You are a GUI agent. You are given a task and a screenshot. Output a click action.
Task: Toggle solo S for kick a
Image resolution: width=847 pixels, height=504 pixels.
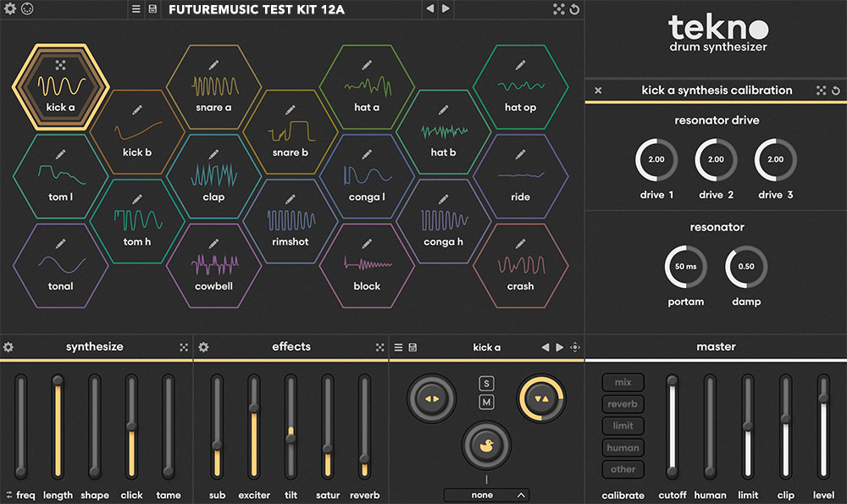click(x=486, y=384)
